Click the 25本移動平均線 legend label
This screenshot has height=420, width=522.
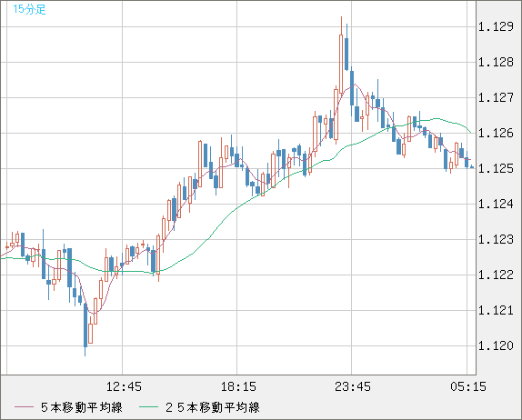[x=213, y=407]
